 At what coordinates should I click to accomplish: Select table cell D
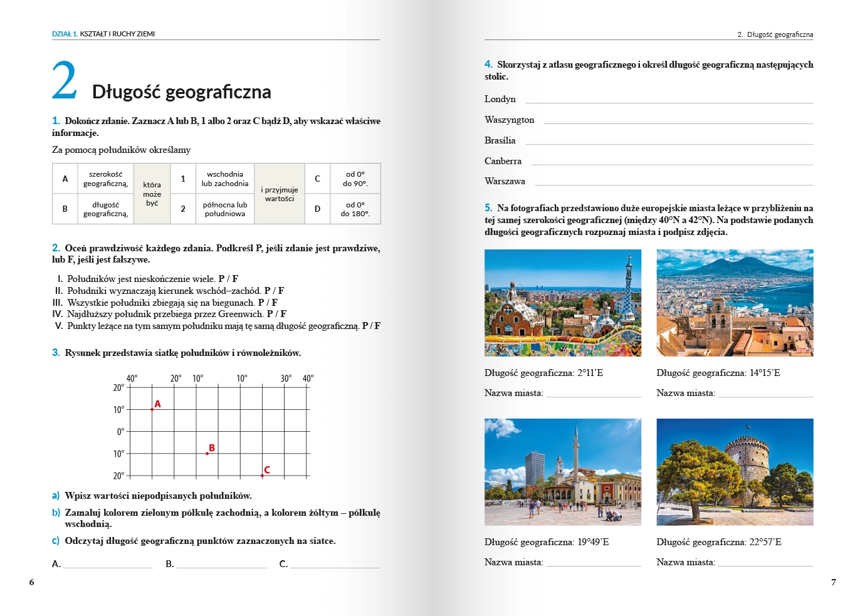click(x=317, y=209)
